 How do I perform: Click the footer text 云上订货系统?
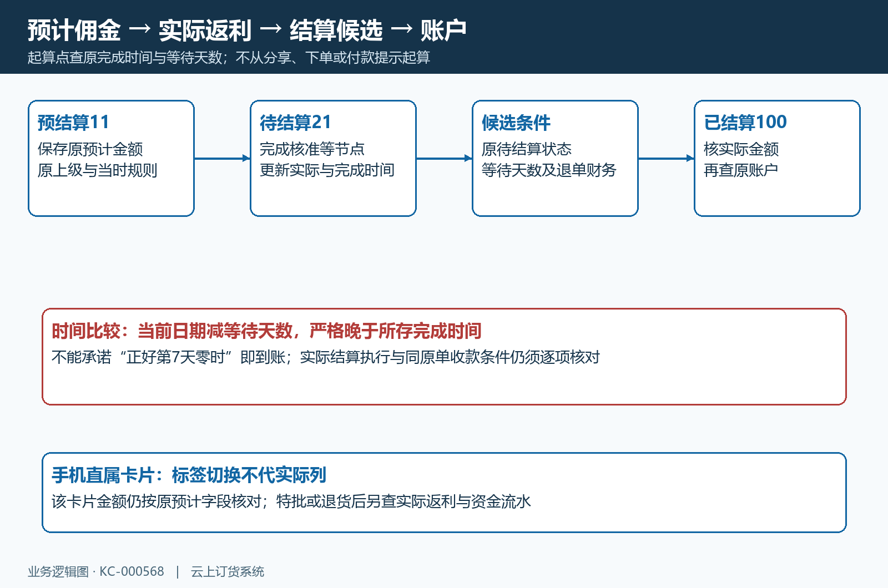pyautogui.click(x=228, y=572)
